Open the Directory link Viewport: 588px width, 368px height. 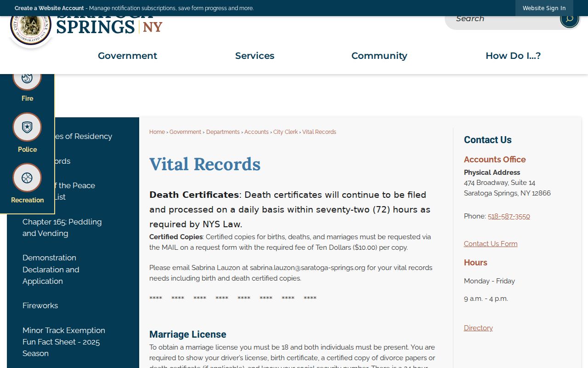pyautogui.click(x=478, y=328)
